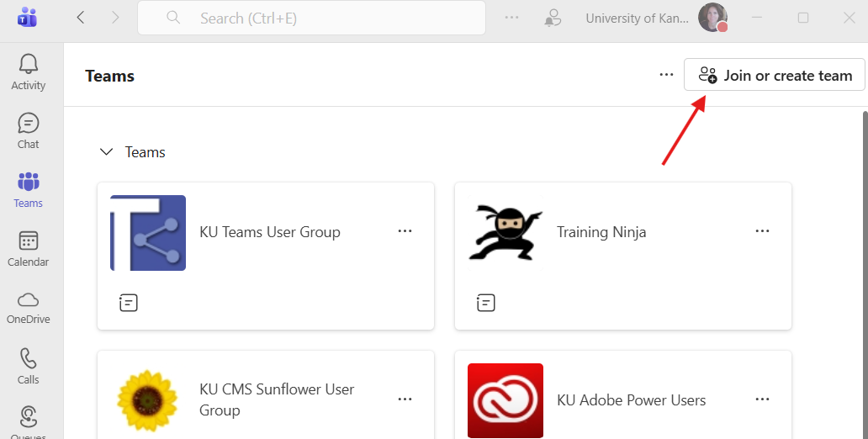Open the Chat section
The image size is (868, 439).
pos(29,131)
